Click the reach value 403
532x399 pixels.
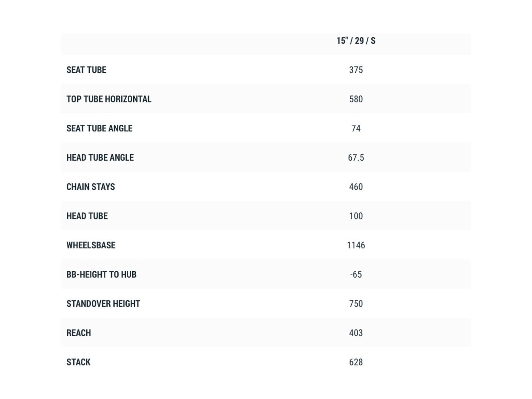356,333
